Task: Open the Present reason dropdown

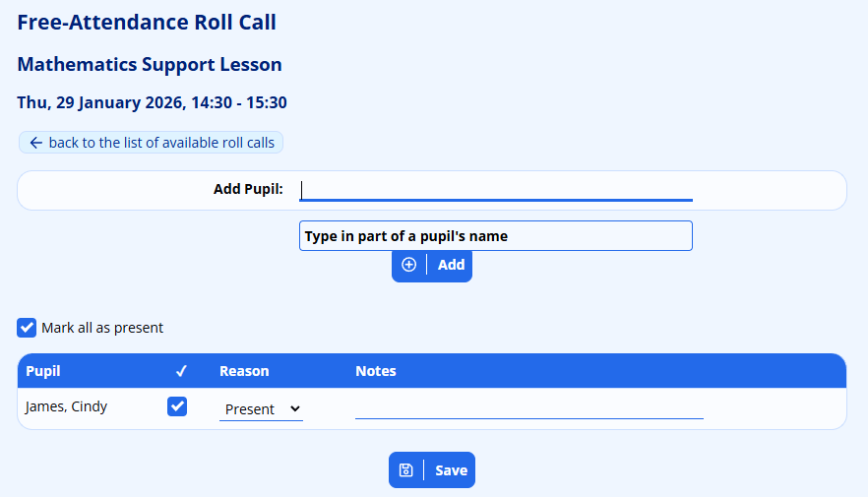Action: pyautogui.click(x=261, y=408)
